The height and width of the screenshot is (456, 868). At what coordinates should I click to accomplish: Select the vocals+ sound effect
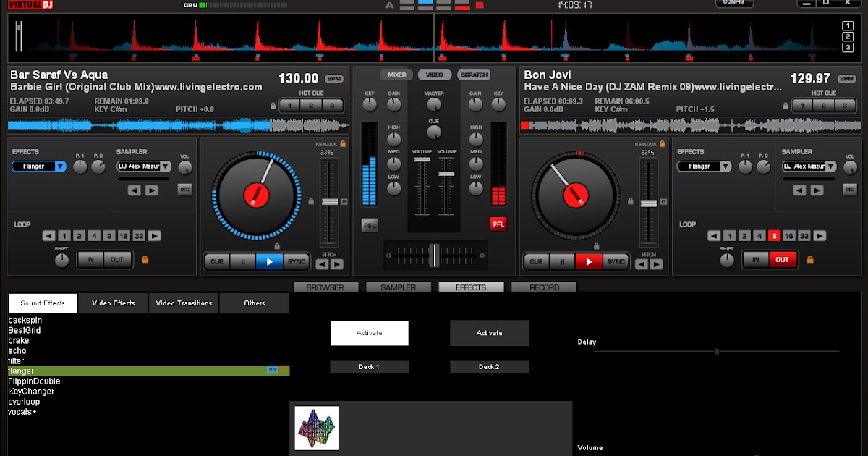[x=148, y=412]
